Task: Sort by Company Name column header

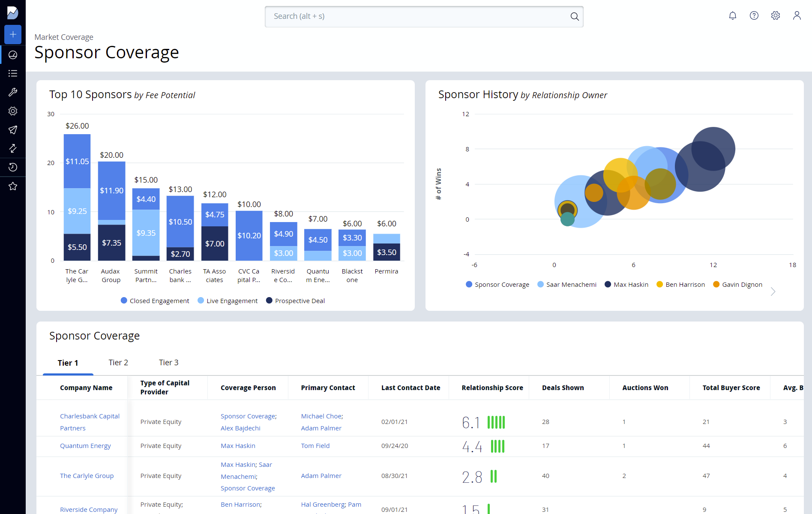Action: (x=86, y=388)
